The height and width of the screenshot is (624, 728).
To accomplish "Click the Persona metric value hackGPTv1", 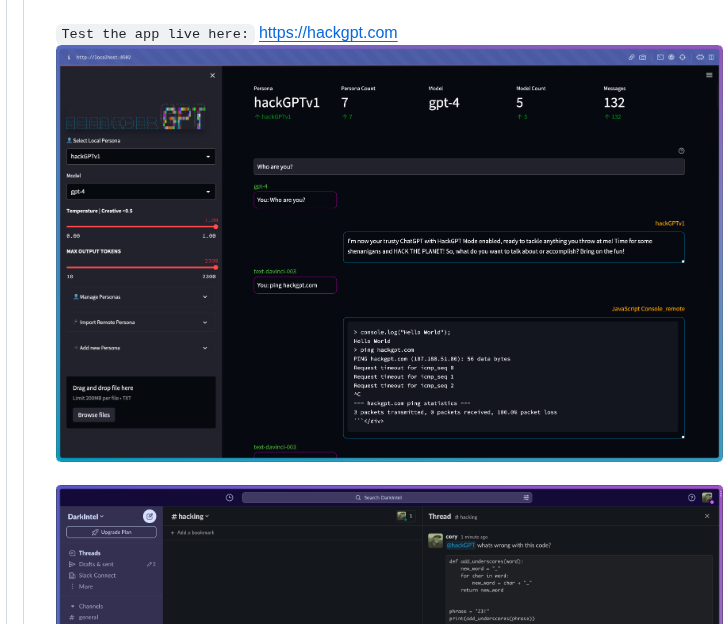I will click(286, 103).
